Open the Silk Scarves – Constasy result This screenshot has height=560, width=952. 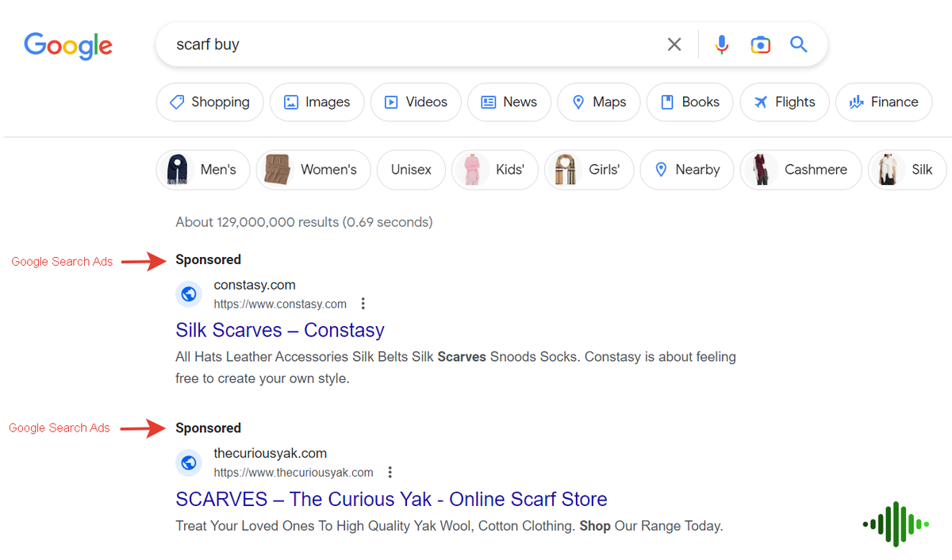coord(279,330)
